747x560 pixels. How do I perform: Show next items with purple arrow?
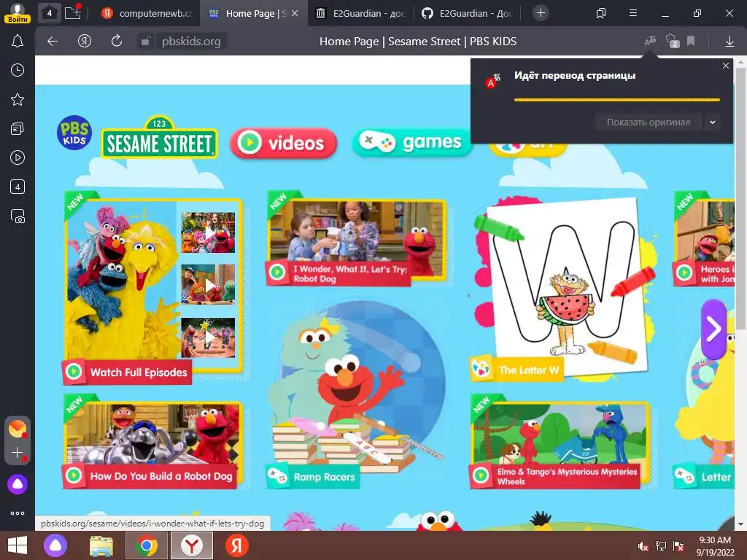click(x=713, y=329)
